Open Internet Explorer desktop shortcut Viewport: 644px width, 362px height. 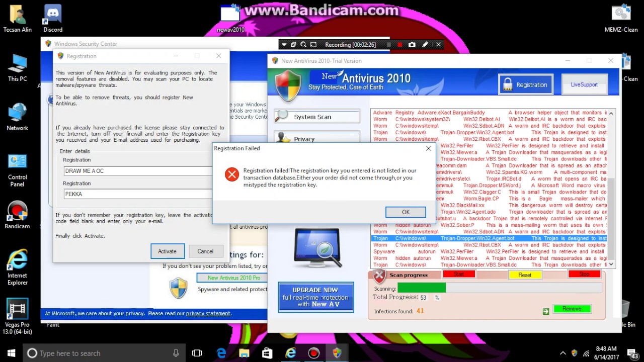pyautogui.click(x=18, y=267)
